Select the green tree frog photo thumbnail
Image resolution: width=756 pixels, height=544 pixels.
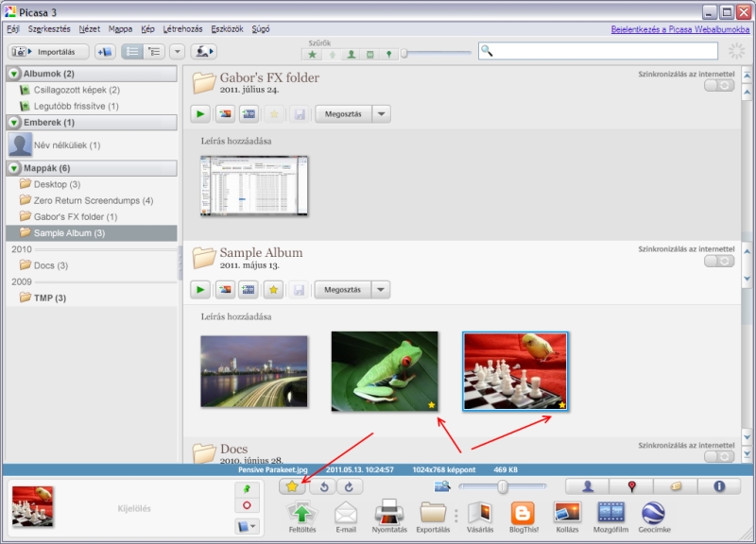click(385, 371)
